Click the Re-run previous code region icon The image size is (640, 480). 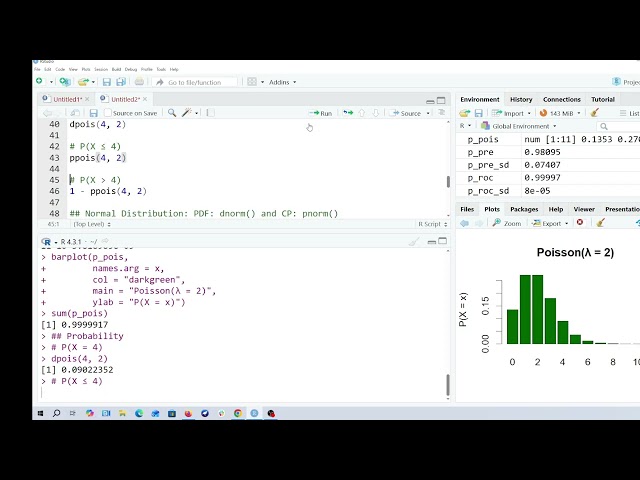[x=348, y=113]
